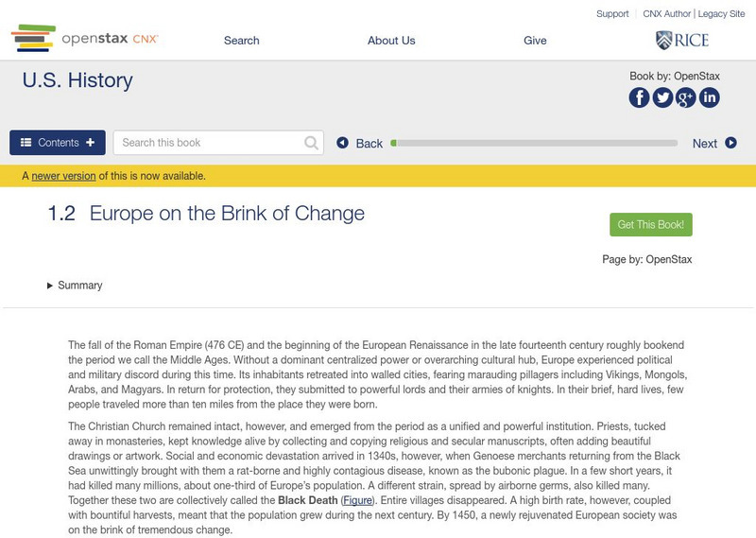
Task: Follow the newer version link
Action: pos(63,176)
